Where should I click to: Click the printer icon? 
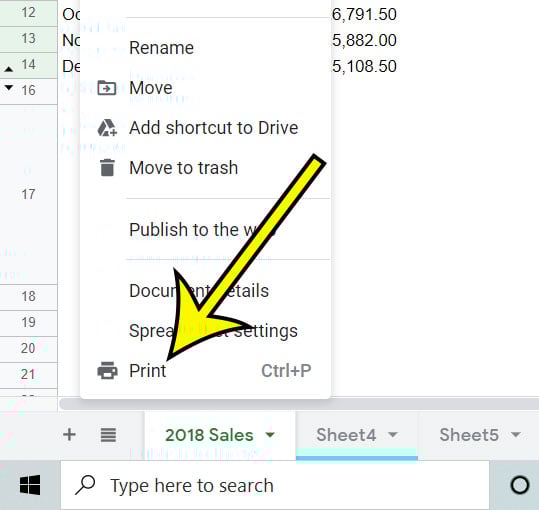(107, 370)
